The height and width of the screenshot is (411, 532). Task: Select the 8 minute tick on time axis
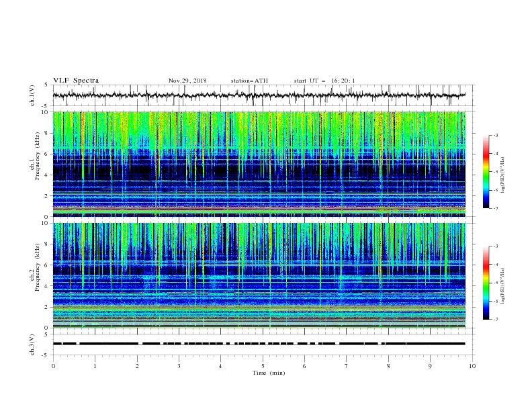(x=388, y=366)
